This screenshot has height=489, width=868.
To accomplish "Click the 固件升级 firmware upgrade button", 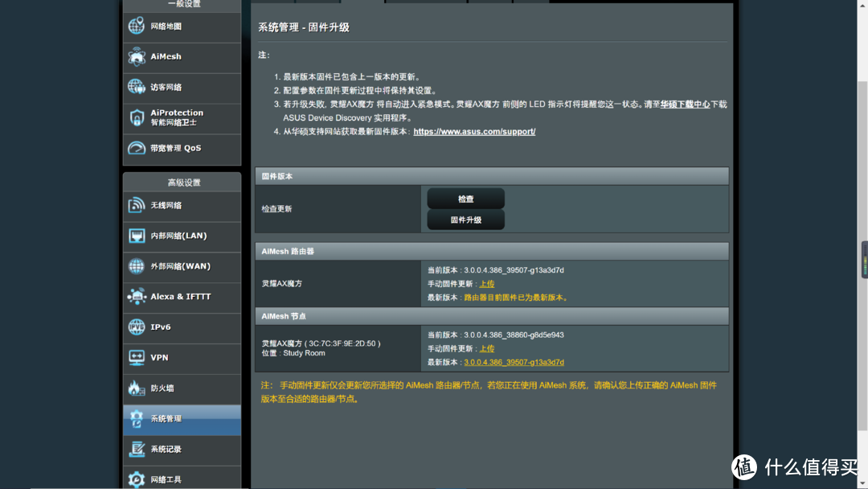I will 465,220.
